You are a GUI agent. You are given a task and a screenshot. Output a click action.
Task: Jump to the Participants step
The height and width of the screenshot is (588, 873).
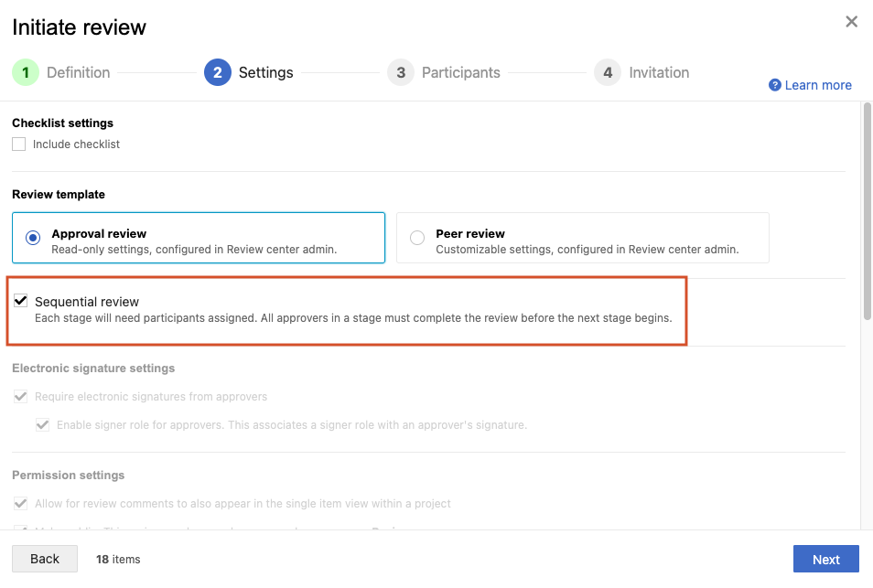pos(444,72)
